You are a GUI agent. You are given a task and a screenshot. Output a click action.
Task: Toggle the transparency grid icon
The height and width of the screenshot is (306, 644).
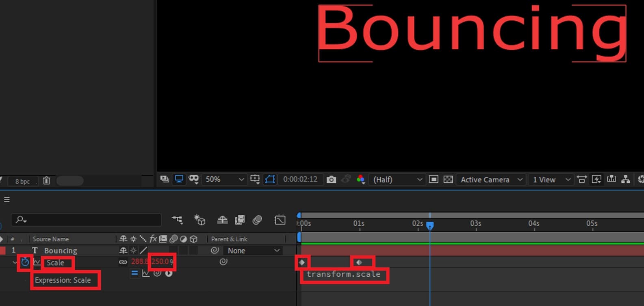448,179
